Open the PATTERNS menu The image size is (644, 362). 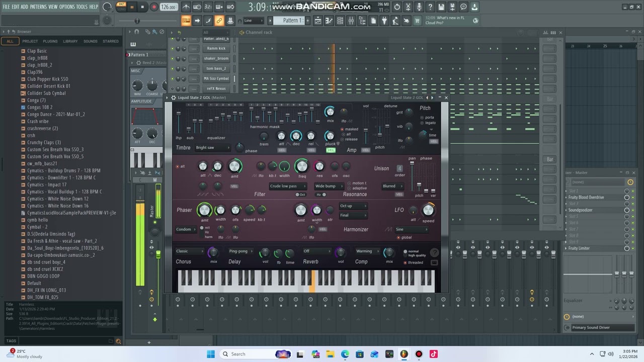click(x=38, y=7)
